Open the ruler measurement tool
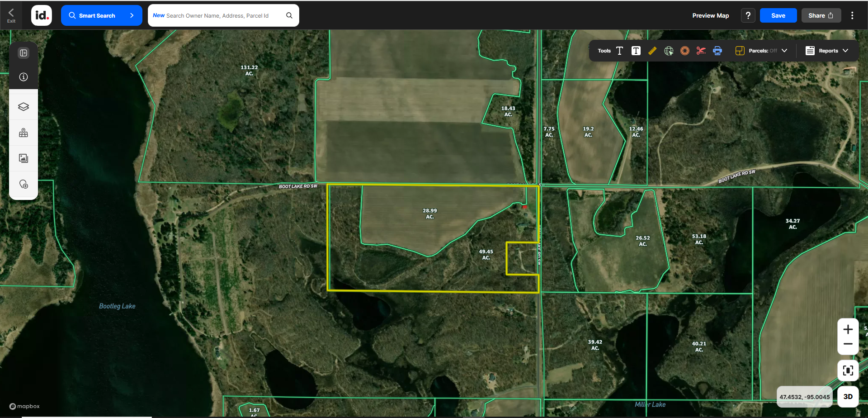 [652, 50]
